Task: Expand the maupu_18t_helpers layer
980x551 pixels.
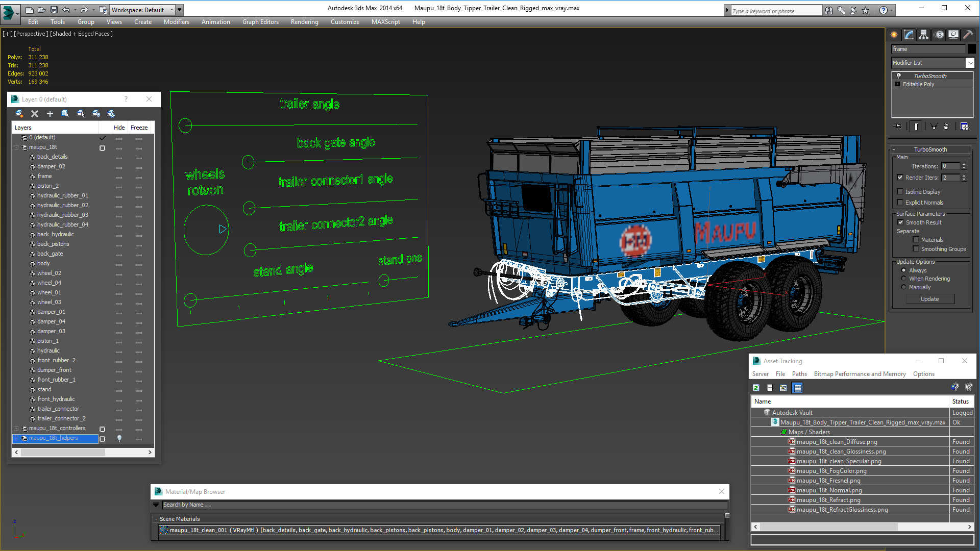Action: [16, 438]
